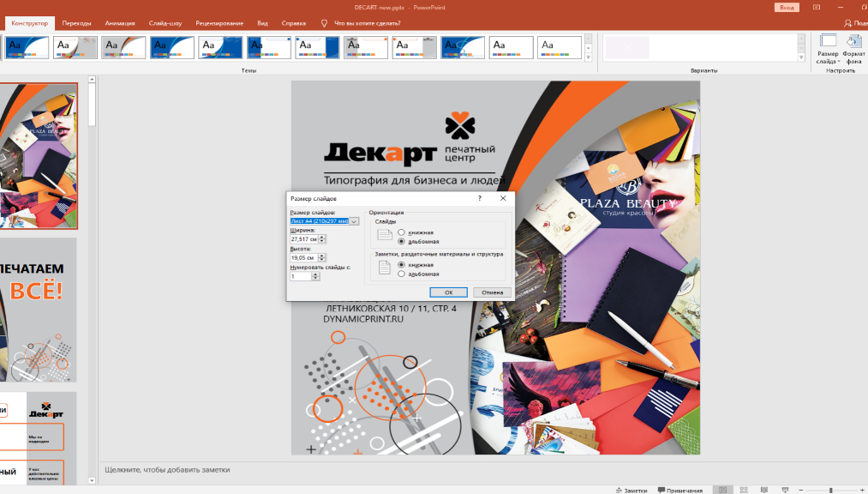Open Reading View via its status bar icon

pyautogui.click(x=763, y=490)
